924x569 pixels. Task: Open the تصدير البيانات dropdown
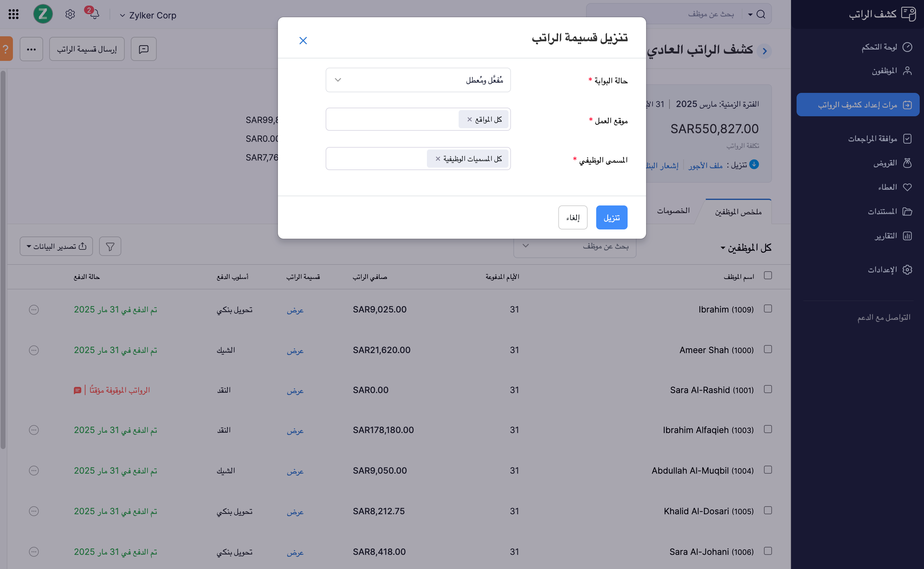tap(56, 246)
